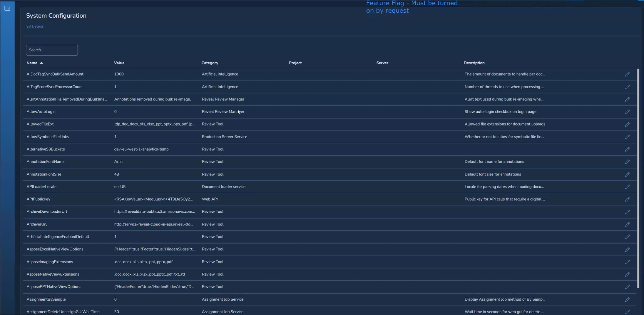This screenshot has width=644, height=315.
Task: Edit the AITagScoreSyncProcessorCount setting
Action: pos(627,87)
